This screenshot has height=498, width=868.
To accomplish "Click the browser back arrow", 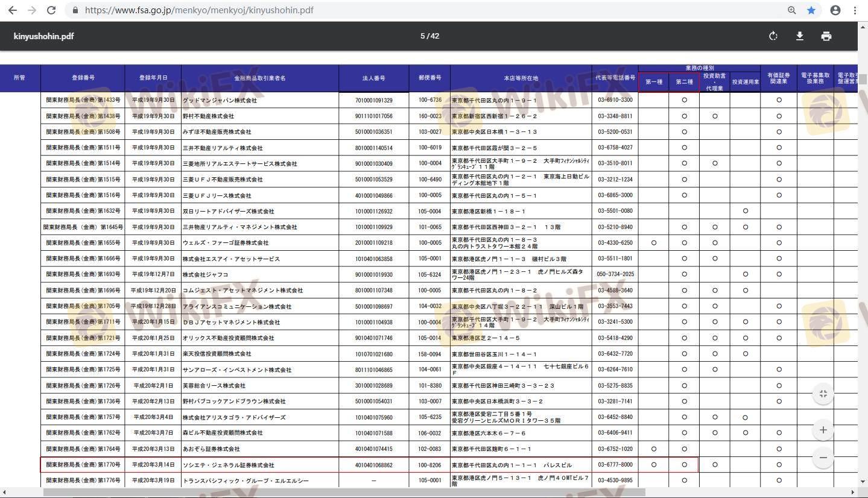I will [13, 10].
